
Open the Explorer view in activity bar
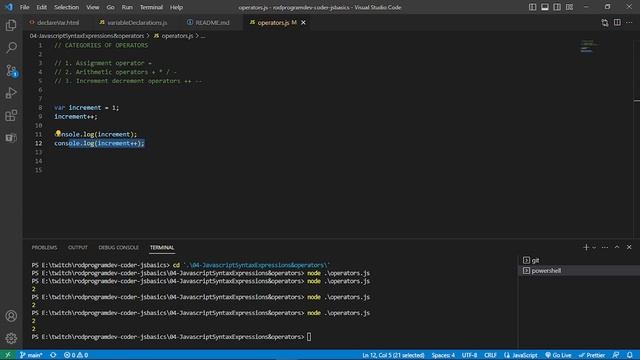click(11, 25)
